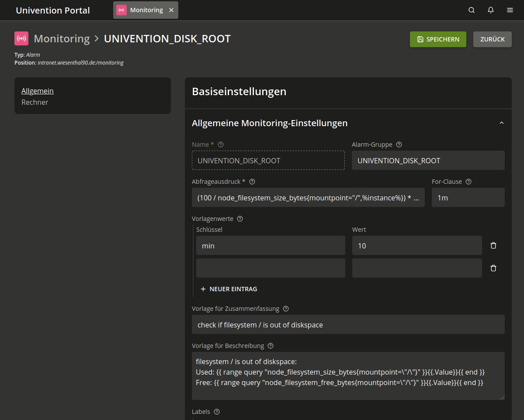The image size is (524, 420).
Task: Show help for Vorlagenwerte
Action: [x=240, y=219]
